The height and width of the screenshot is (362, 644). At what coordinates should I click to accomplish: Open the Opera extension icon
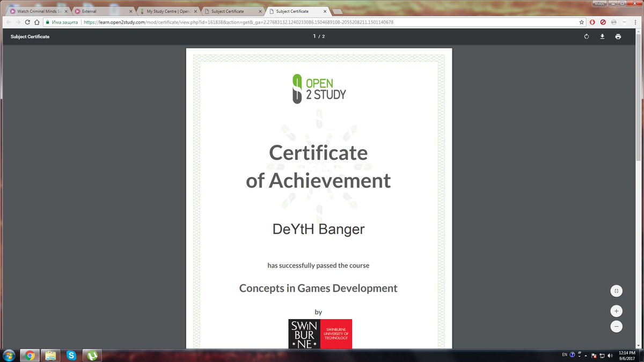592,22
